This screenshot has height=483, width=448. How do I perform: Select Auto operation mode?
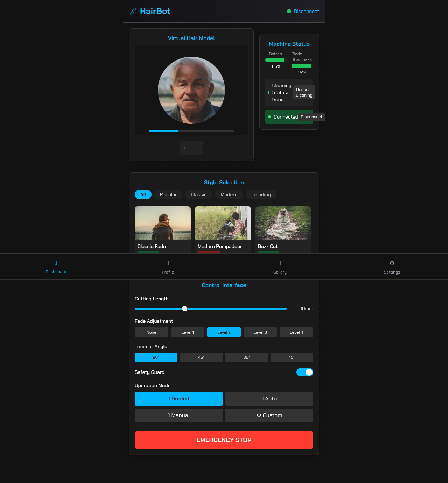[269, 398]
